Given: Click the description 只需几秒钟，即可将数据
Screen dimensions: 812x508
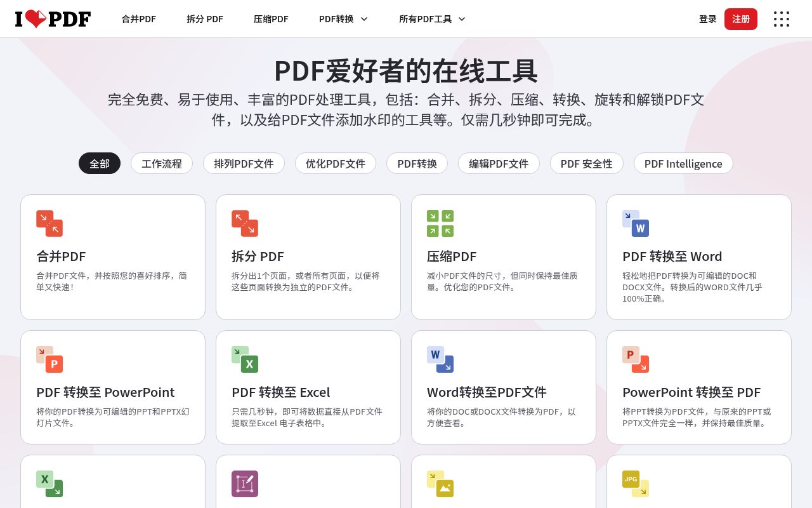Looking at the screenshot, I should [x=307, y=417].
